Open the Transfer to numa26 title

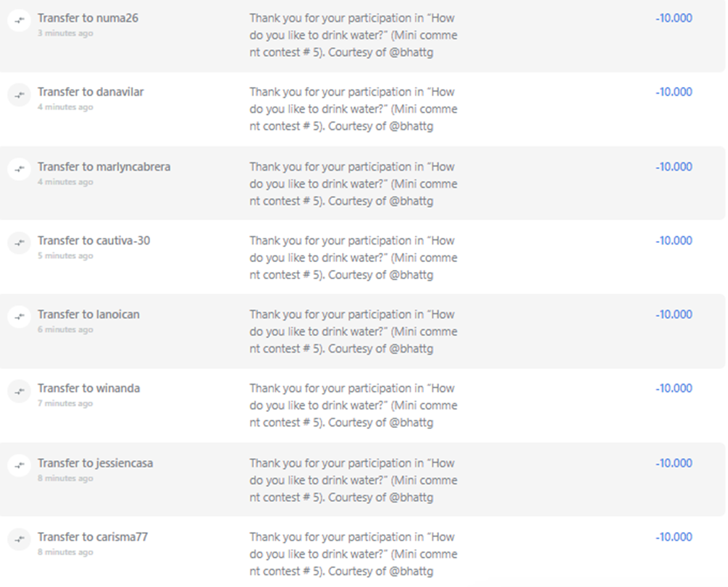(x=88, y=18)
